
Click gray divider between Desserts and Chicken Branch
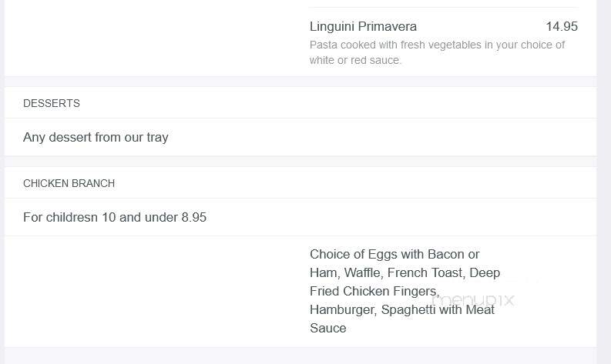[300, 162]
